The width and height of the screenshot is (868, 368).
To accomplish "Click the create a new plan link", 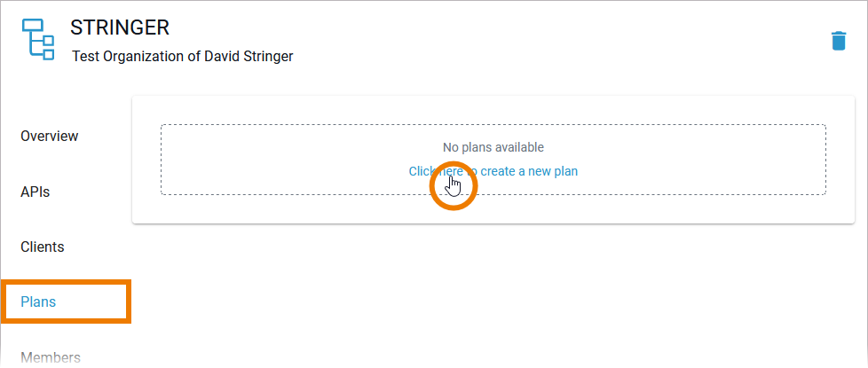I will coord(493,171).
